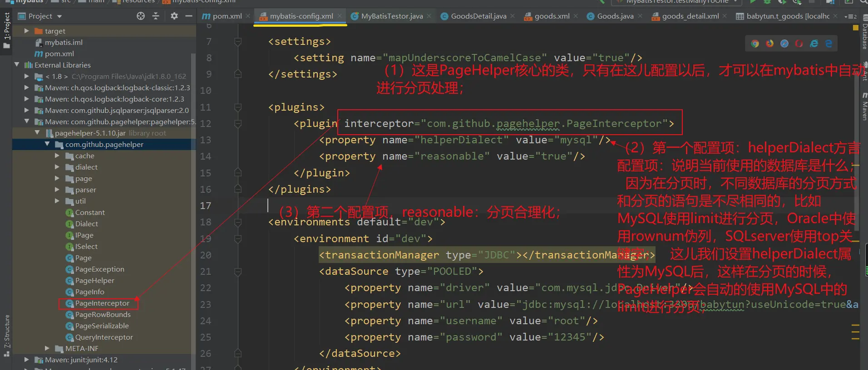
Task: Fold the environments block at line 18
Action: point(238,222)
